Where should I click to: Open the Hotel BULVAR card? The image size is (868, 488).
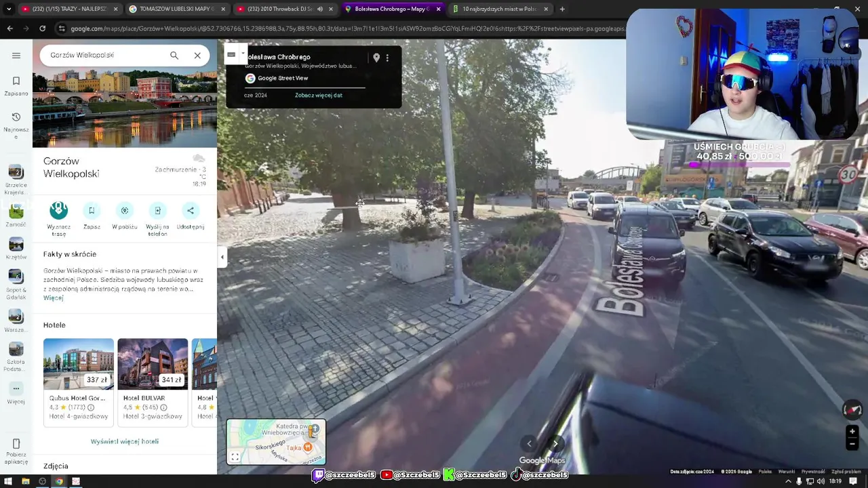click(x=153, y=382)
